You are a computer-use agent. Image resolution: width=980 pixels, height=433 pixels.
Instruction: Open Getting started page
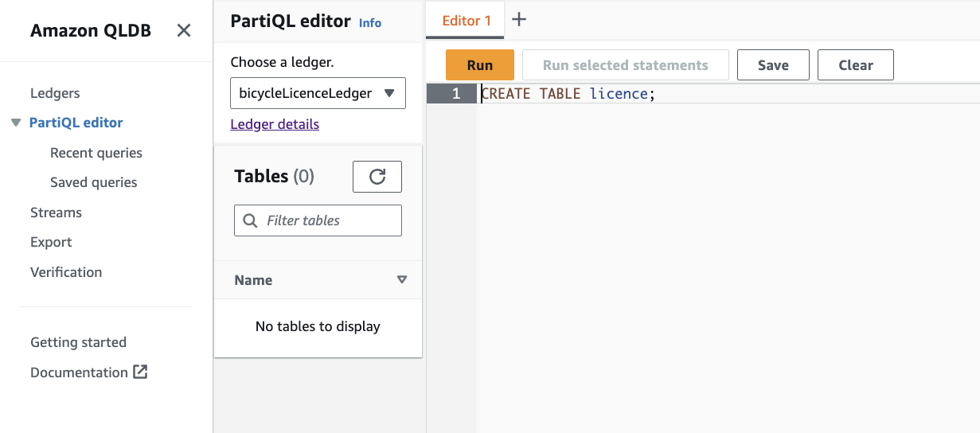point(78,342)
